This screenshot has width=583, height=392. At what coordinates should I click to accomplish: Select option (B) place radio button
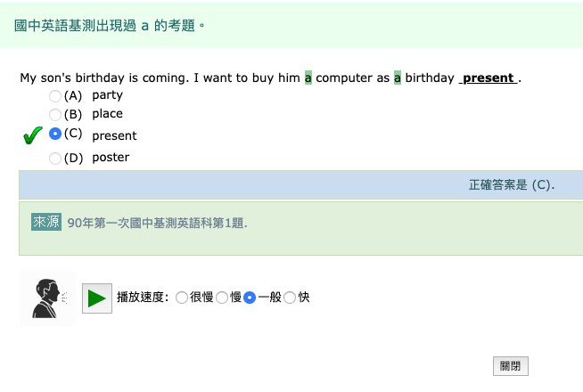(55, 114)
